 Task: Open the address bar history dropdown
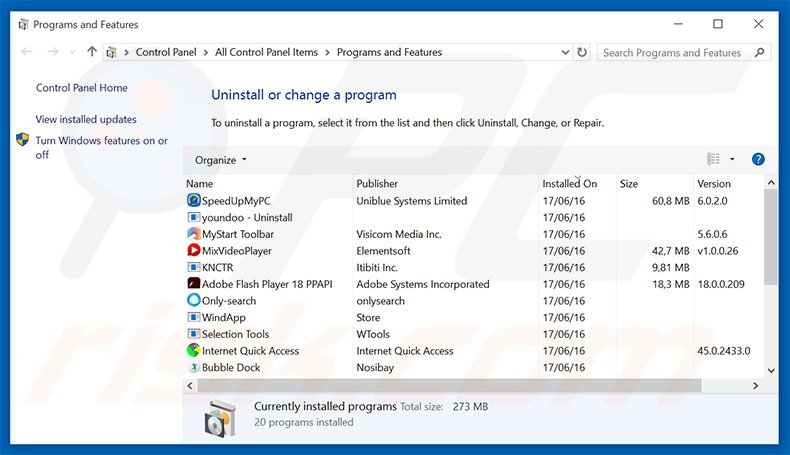point(567,52)
